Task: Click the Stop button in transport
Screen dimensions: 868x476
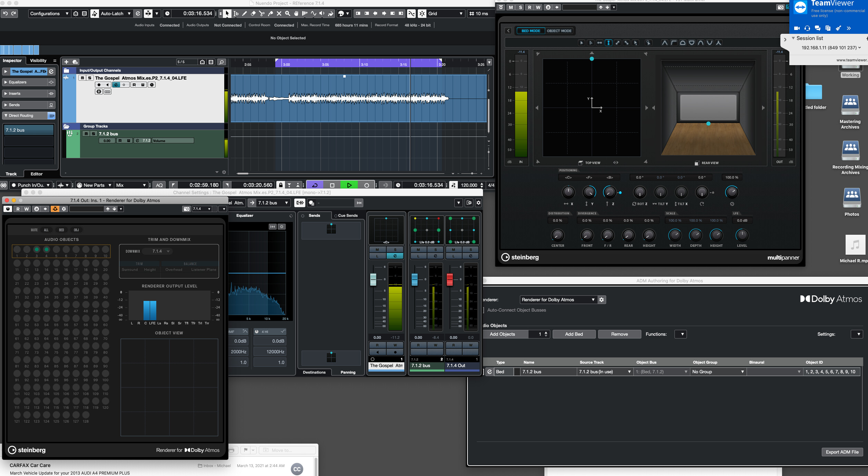Action: (332, 185)
